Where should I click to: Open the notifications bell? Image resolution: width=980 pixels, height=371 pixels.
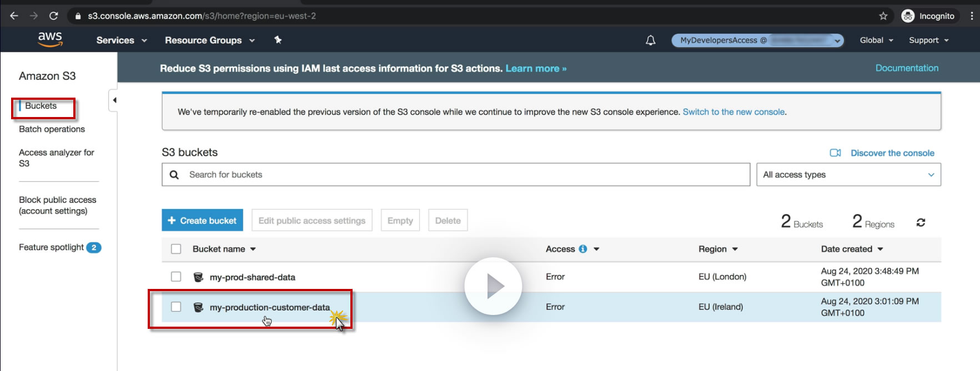pyautogui.click(x=650, y=40)
